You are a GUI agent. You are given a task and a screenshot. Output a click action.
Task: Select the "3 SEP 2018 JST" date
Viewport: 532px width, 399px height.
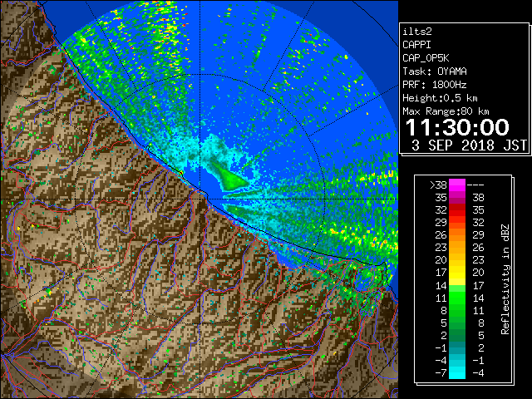coord(469,145)
